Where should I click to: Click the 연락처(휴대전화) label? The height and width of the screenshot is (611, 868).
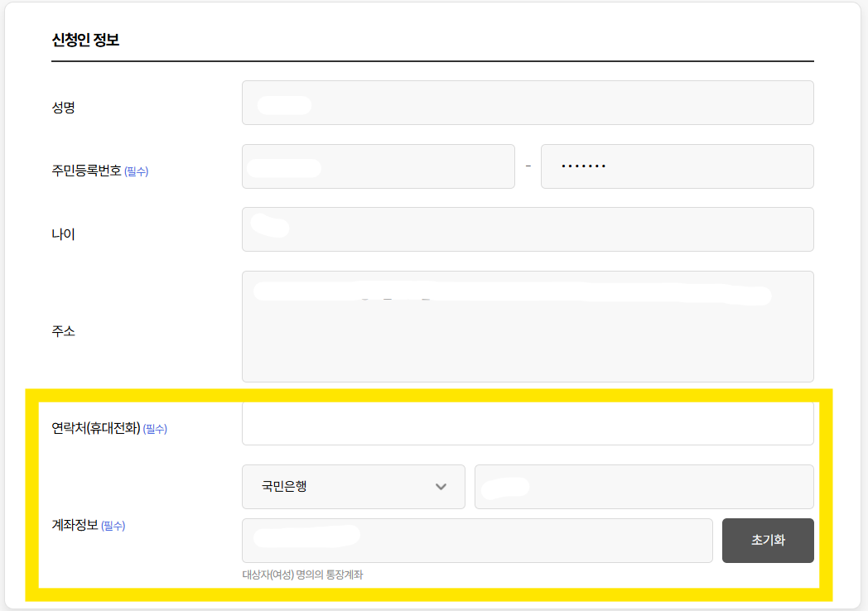(96, 428)
